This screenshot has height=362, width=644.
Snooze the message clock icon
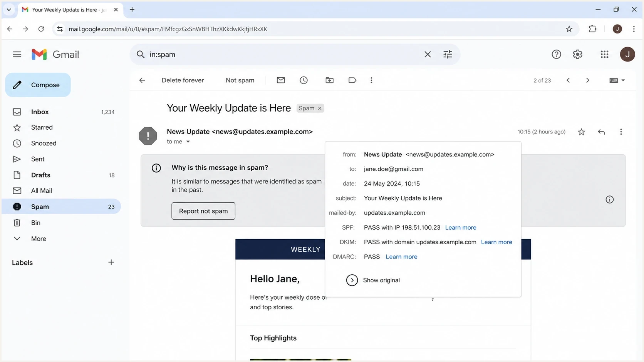[x=304, y=80]
